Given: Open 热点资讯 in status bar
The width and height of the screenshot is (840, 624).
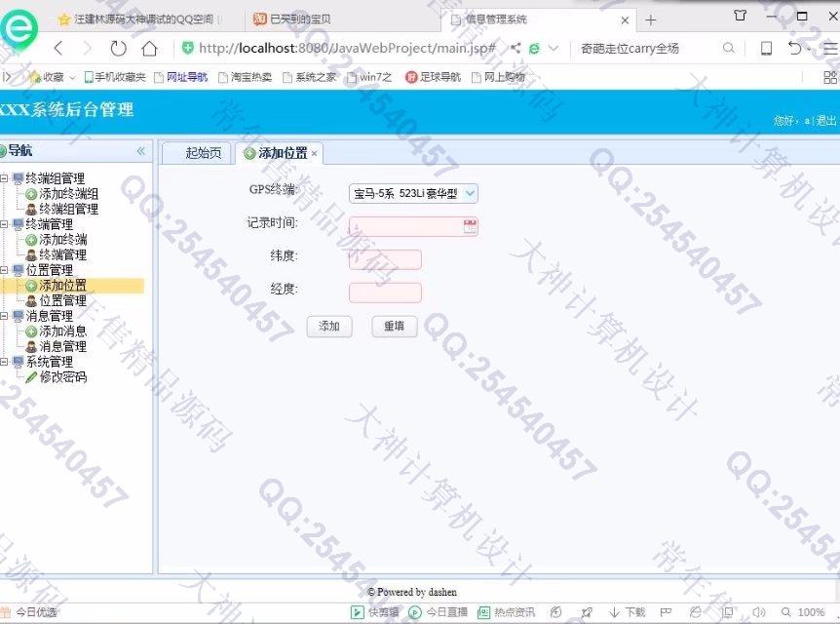Looking at the screenshot, I should click(x=507, y=611).
